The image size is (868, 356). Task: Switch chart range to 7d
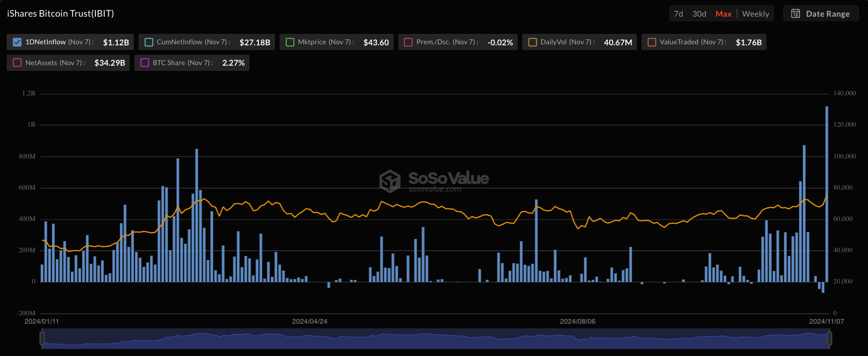click(x=678, y=14)
